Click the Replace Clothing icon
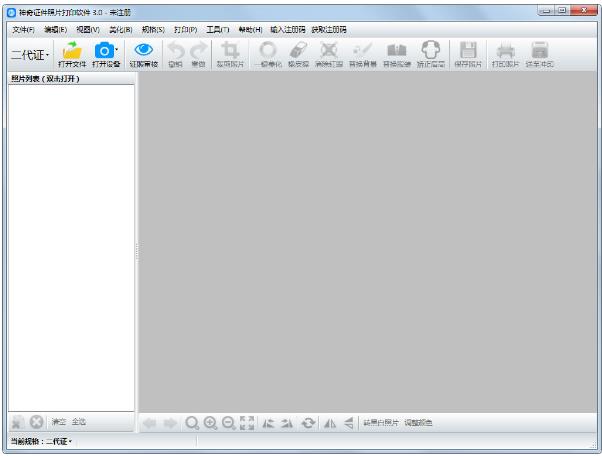Screen dimensions: 602x456 [x=396, y=51]
